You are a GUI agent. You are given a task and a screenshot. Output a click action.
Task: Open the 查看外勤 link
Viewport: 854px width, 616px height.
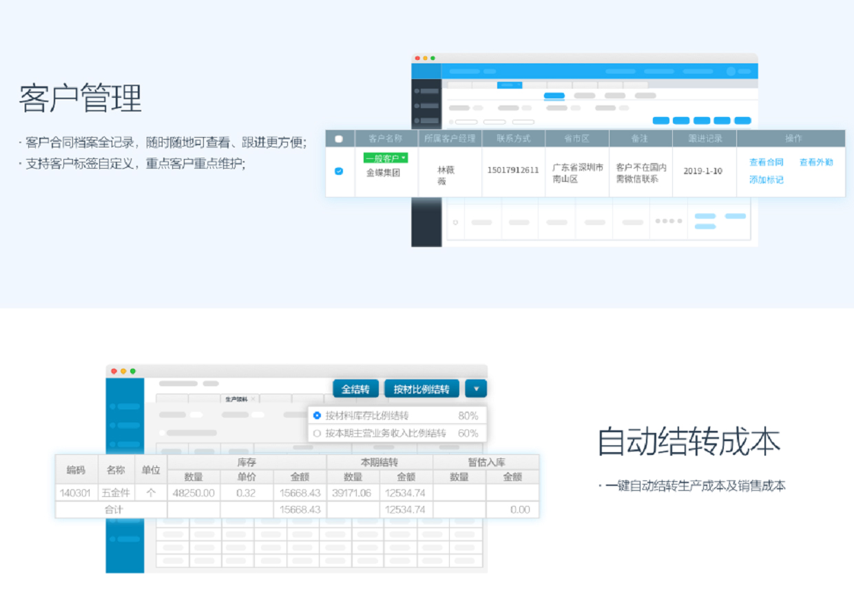tap(816, 162)
